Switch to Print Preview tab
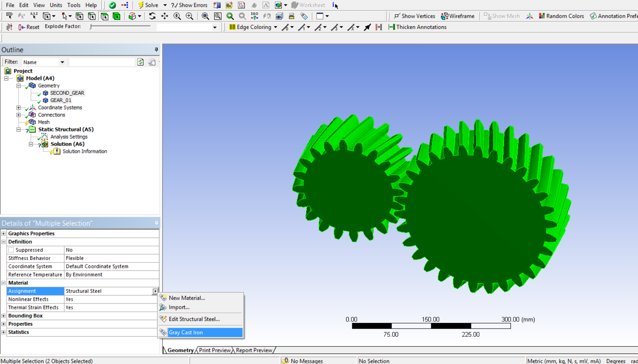638x364 pixels. tap(215, 350)
